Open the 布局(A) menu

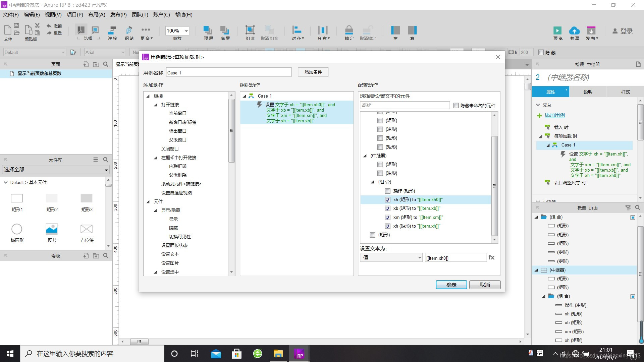point(97,15)
